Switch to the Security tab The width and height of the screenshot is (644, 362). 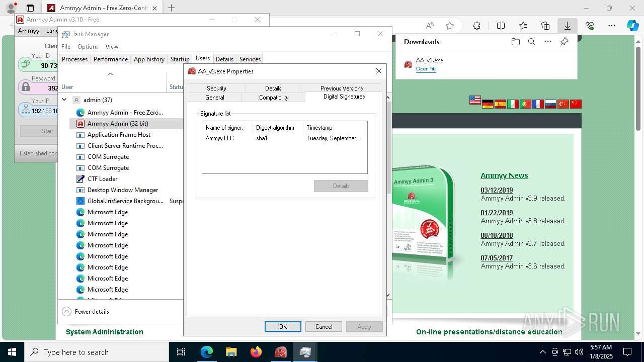216,88
